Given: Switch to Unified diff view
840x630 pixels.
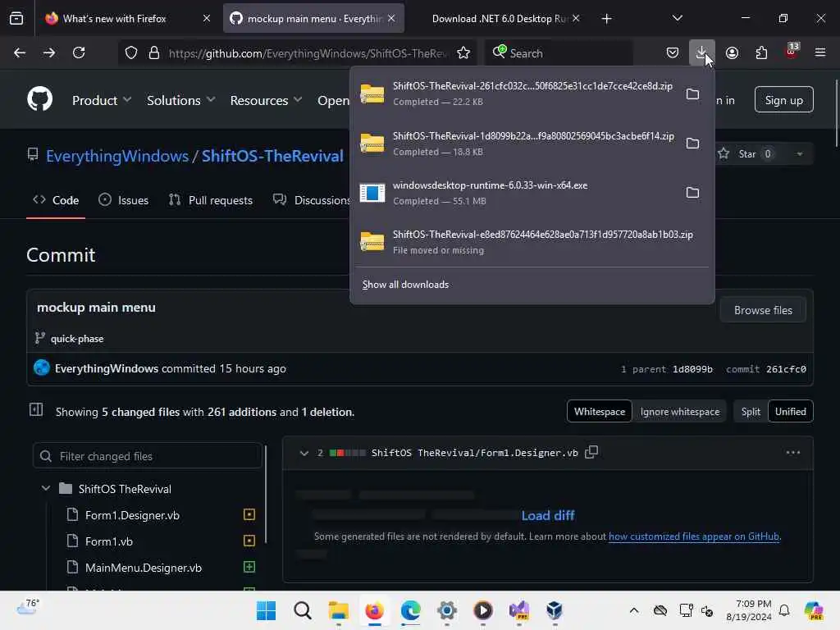Looking at the screenshot, I should point(791,412).
